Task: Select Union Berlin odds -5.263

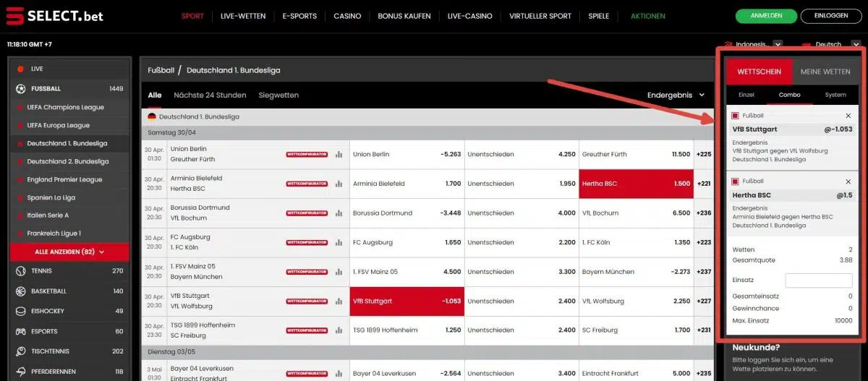Action: click(407, 154)
